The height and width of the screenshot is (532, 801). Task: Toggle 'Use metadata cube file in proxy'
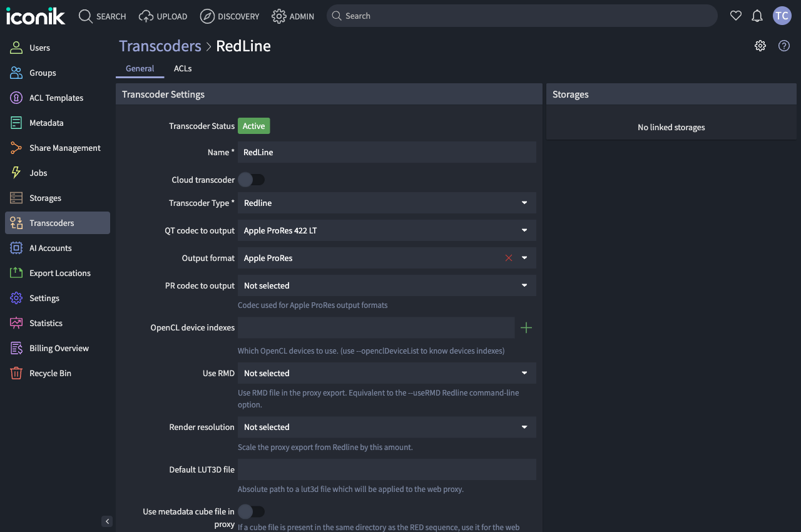pyautogui.click(x=252, y=511)
